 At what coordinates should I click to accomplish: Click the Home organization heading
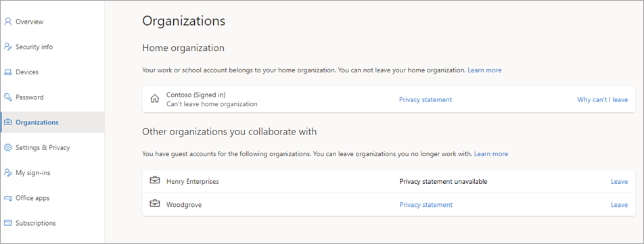point(183,48)
